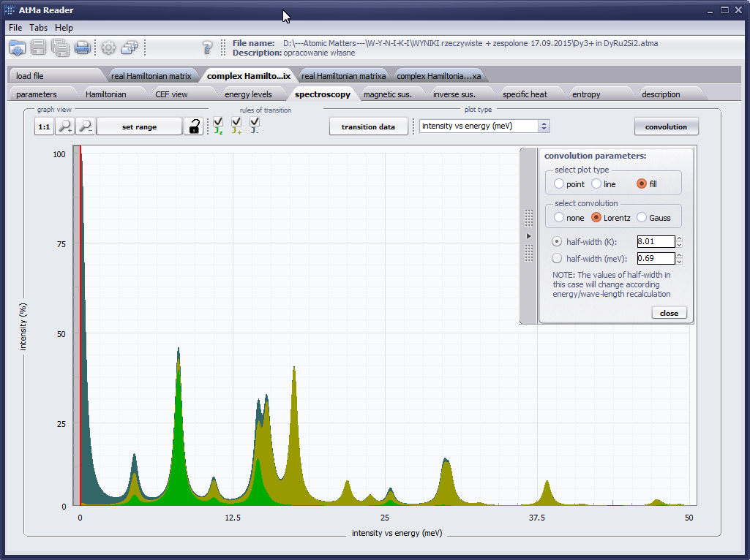Open the Tabs menu
The image size is (750, 560).
coord(38,27)
